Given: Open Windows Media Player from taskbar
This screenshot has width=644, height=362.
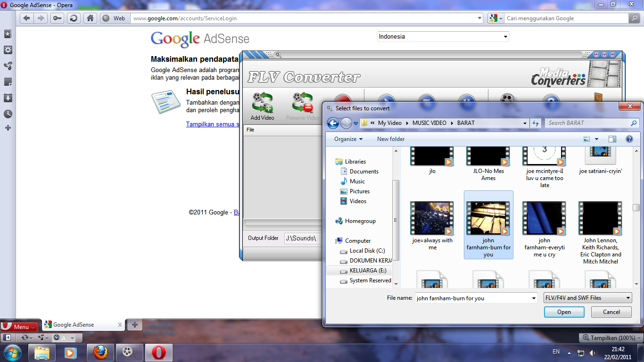Looking at the screenshot, I should coord(71,352).
